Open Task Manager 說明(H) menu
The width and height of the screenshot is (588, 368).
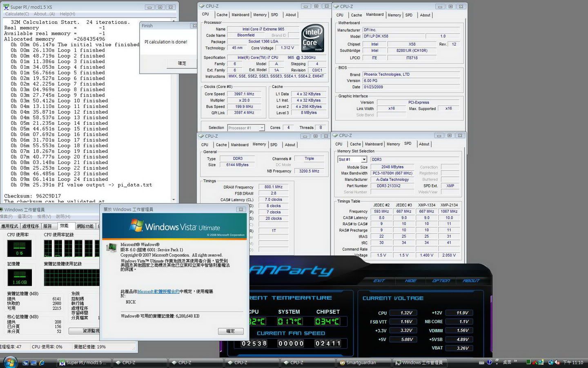(x=63, y=216)
